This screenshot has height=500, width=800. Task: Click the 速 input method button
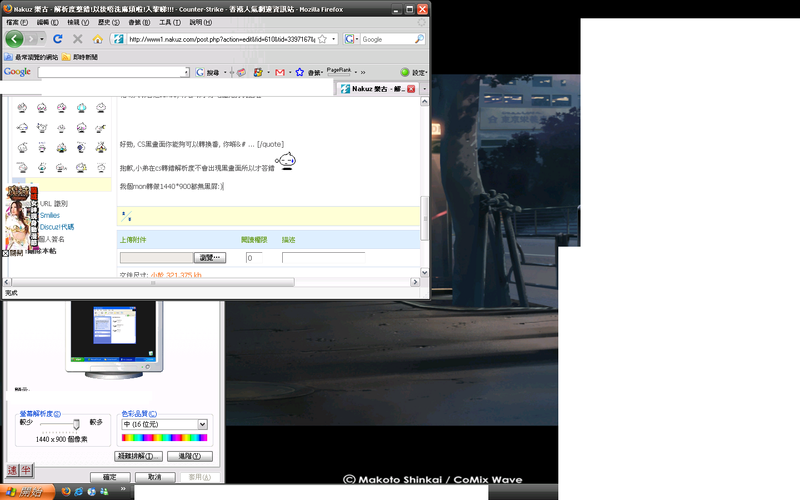[x=12, y=470]
